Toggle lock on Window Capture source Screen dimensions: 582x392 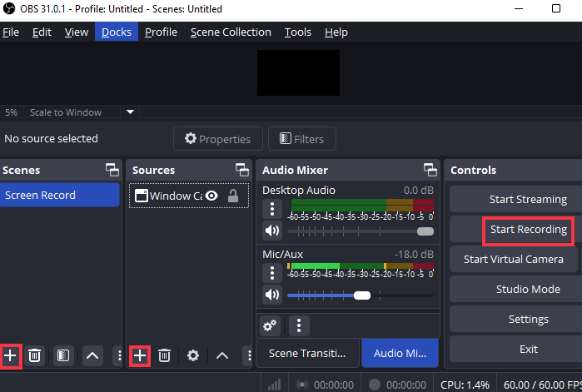(233, 196)
